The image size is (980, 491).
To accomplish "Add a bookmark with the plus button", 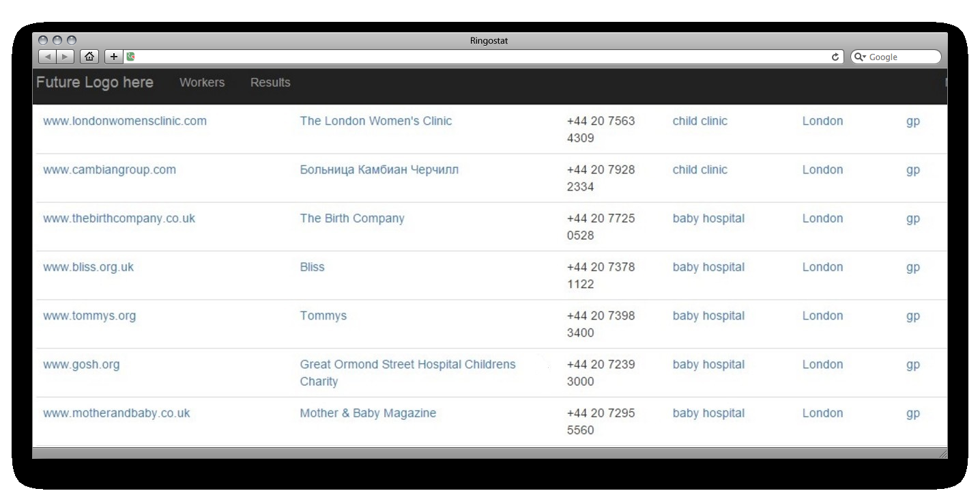I will click(x=114, y=57).
